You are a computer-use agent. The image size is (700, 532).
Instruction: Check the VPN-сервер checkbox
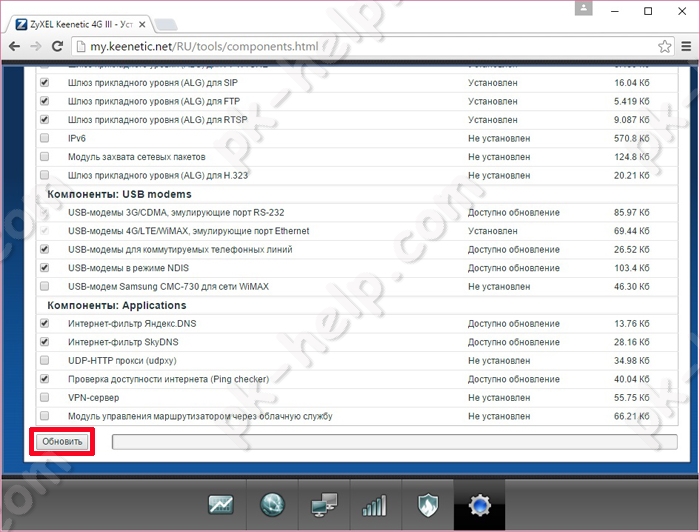[45, 397]
